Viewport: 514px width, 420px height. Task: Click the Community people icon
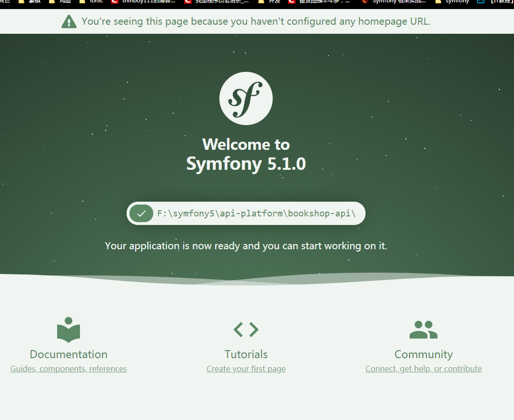(423, 328)
